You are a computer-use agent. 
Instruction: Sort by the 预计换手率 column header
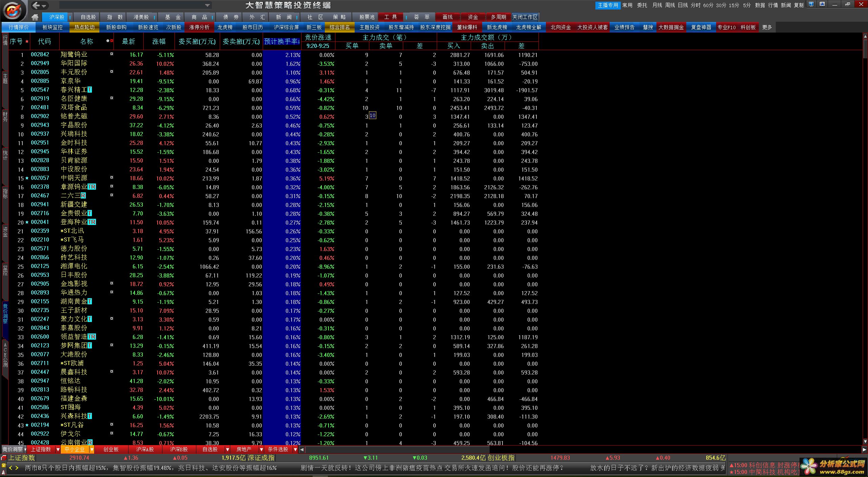[282, 41]
